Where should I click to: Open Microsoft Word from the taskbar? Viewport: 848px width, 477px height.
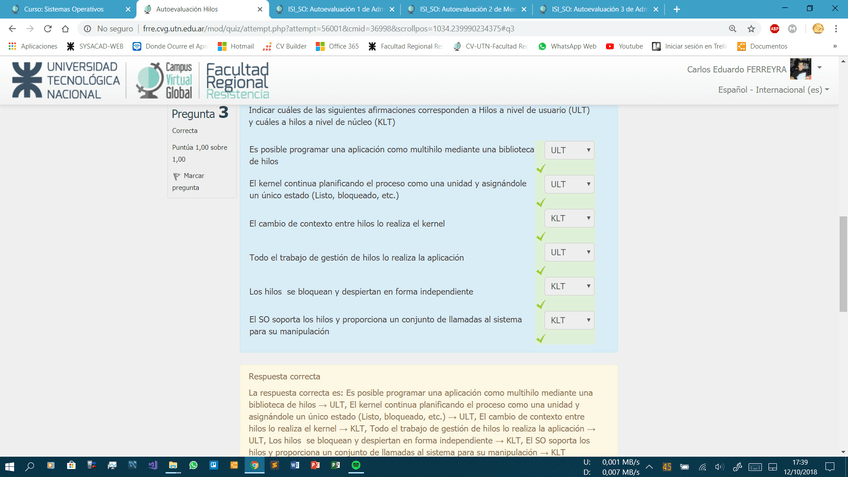tap(295, 465)
